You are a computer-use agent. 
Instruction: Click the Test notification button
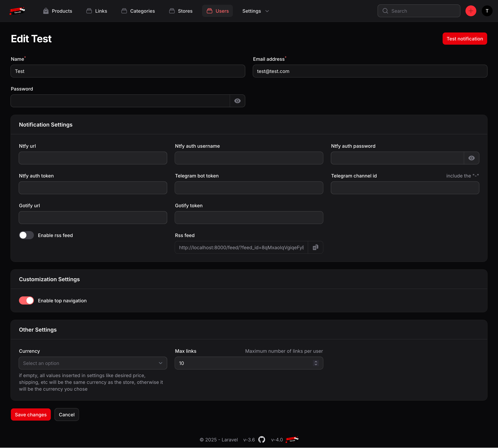tap(464, 39)
